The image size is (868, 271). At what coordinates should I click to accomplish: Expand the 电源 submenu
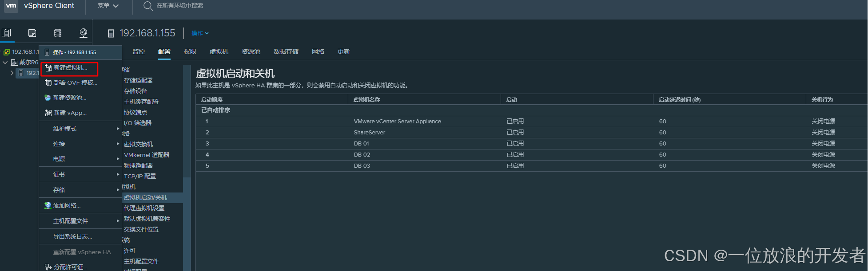click(x=80, y=159)
